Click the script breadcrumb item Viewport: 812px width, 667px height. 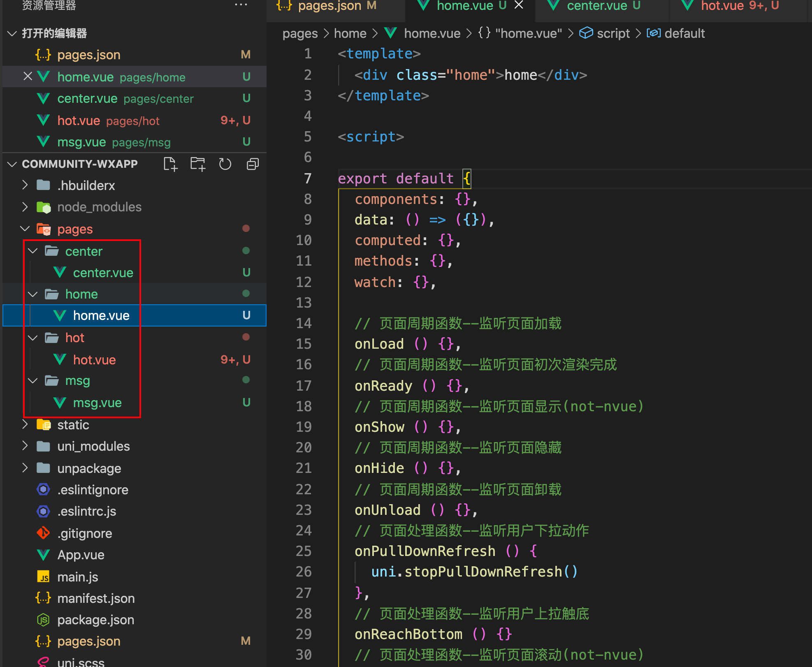(613, 33)
